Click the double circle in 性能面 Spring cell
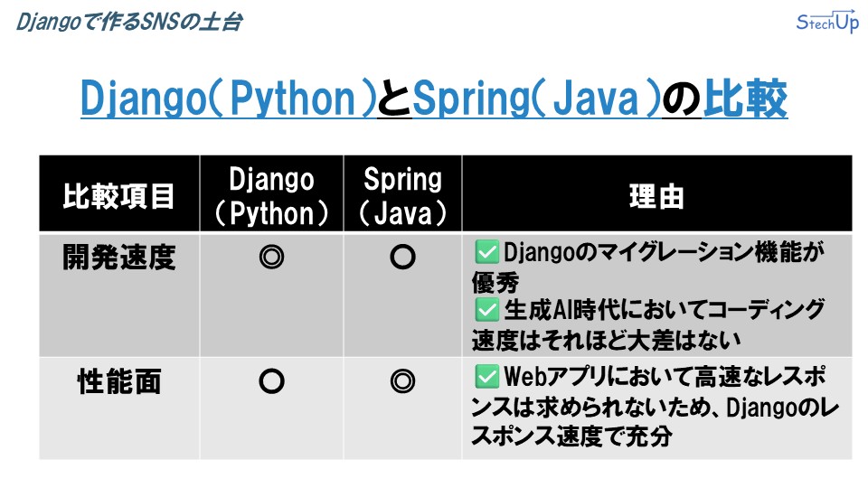This screenshot has width=868, height=488. 402,381
